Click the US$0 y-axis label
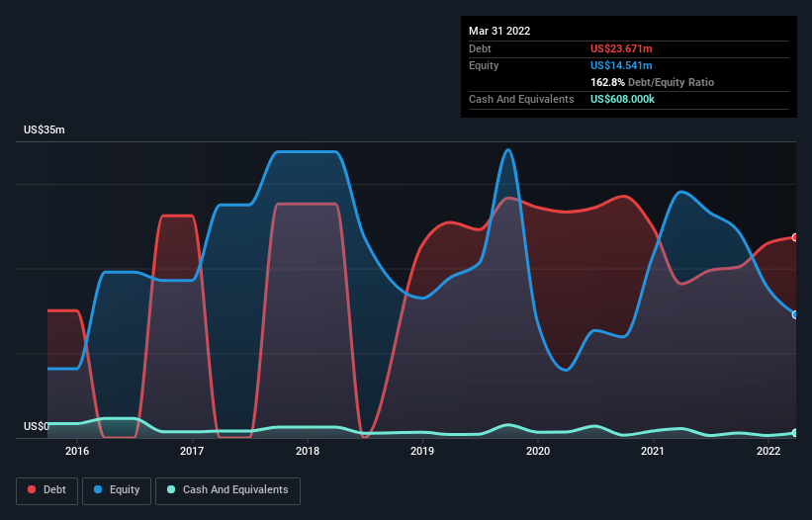 point(37,426)
